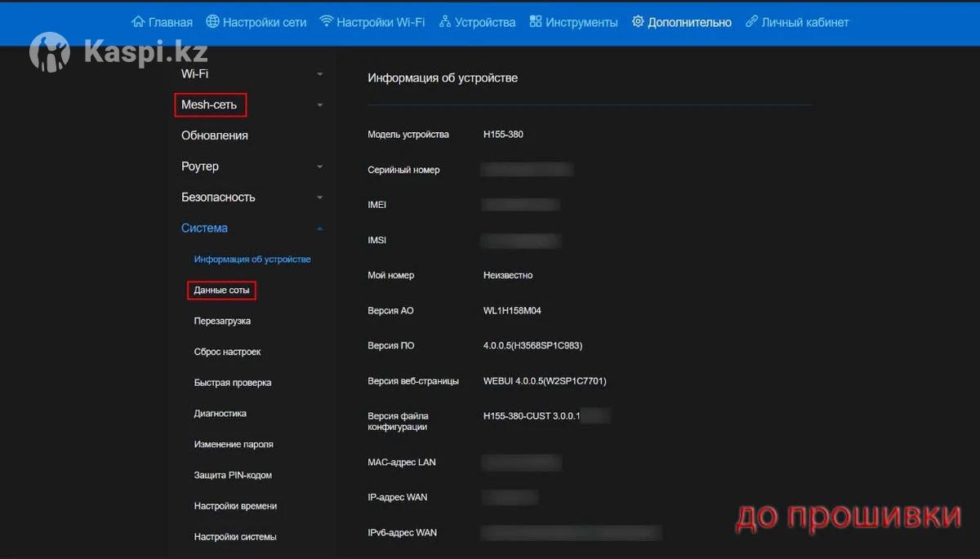This screenshot has width=980, height=559.
Task: Click the link icon beside Личный кабинет
Action: [751, 22]
